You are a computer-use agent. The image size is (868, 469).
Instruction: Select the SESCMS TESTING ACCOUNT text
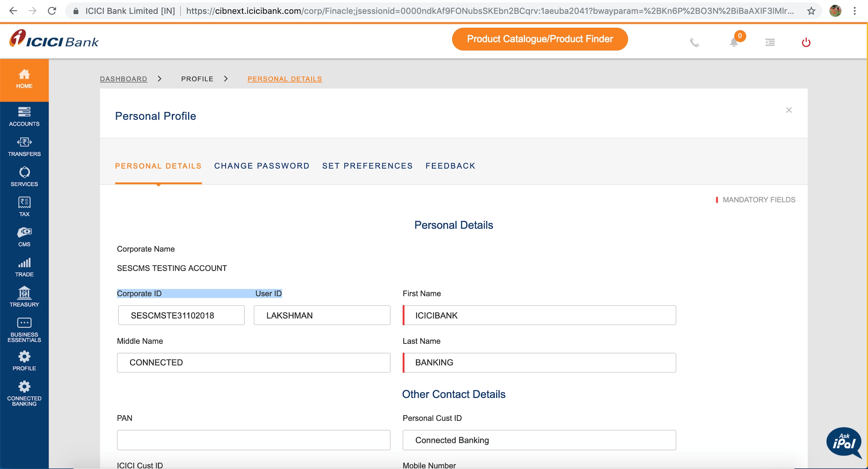(x=172, y=268)
